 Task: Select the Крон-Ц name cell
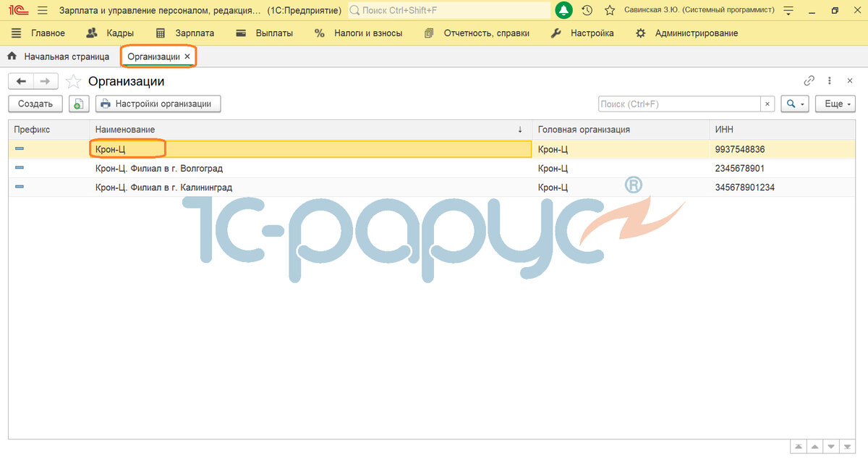310,149
